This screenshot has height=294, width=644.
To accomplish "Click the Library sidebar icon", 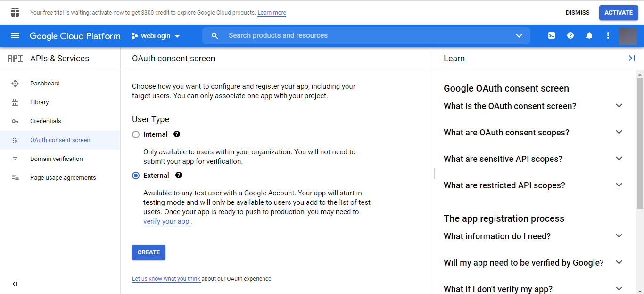I will (x=15, y=102).
